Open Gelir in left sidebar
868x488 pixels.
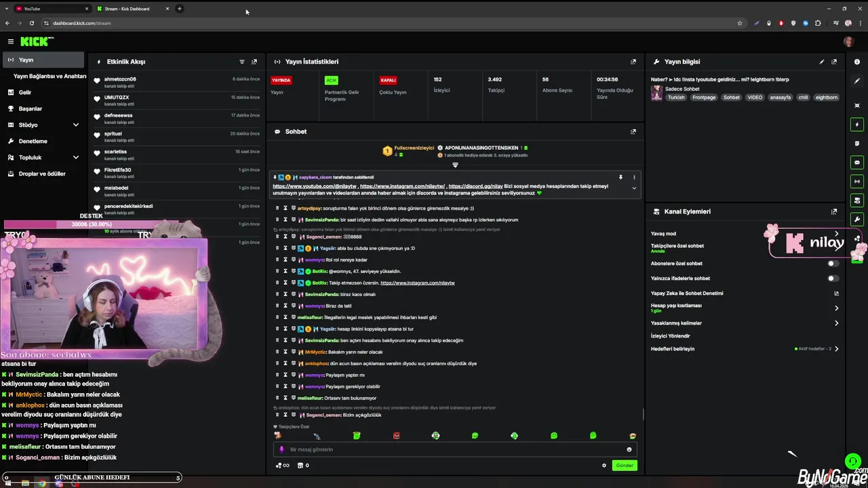(25, 92)
